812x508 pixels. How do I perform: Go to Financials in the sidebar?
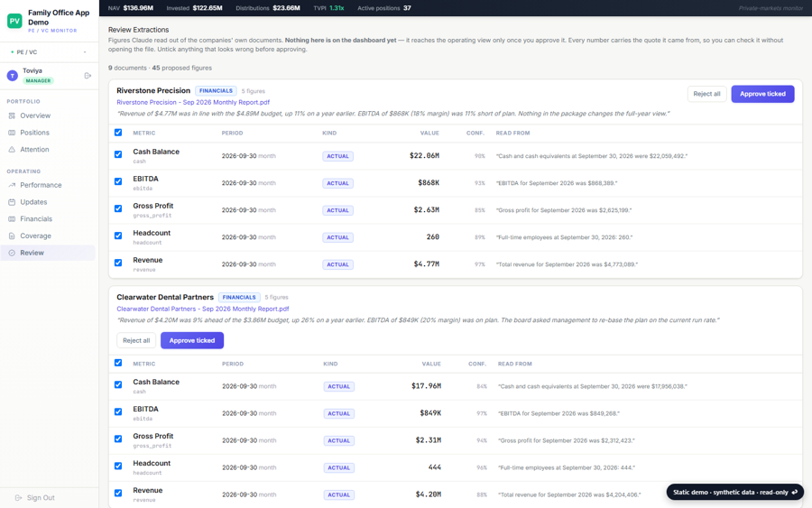(48, 219)
